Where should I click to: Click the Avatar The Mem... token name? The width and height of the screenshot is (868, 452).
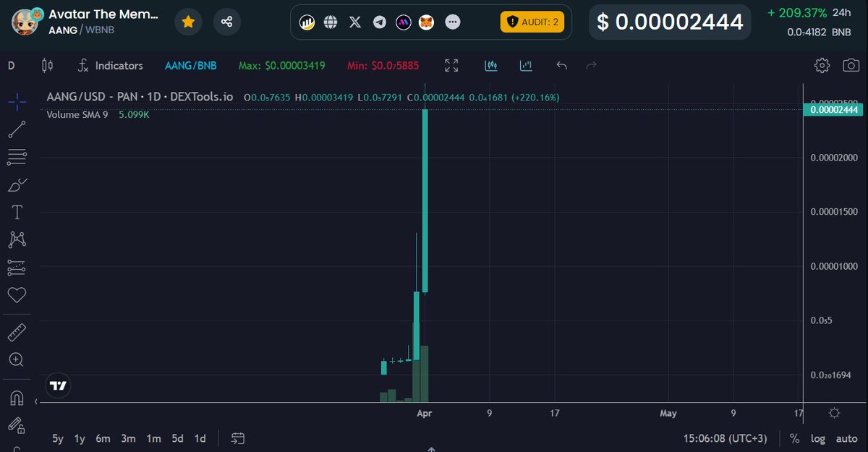(103, 14)
